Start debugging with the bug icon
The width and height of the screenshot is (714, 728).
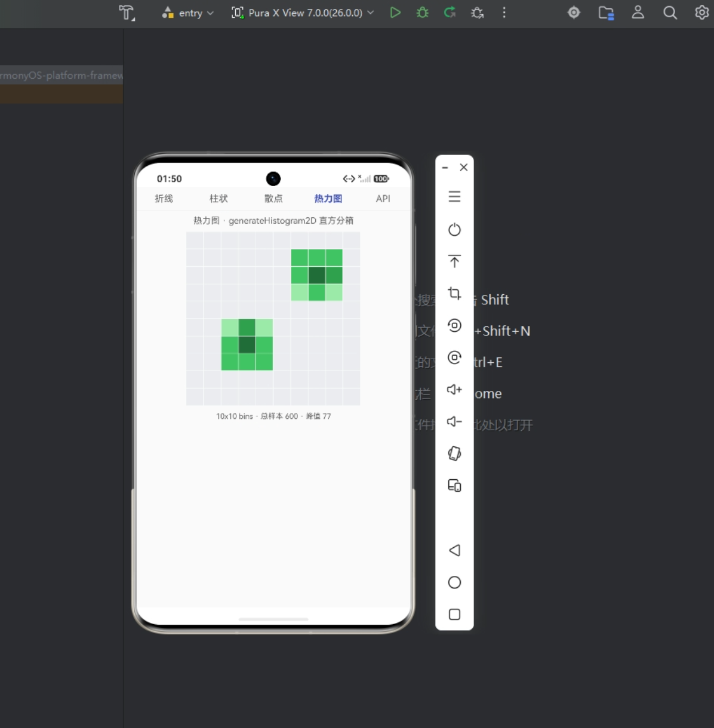pos(423,13)
